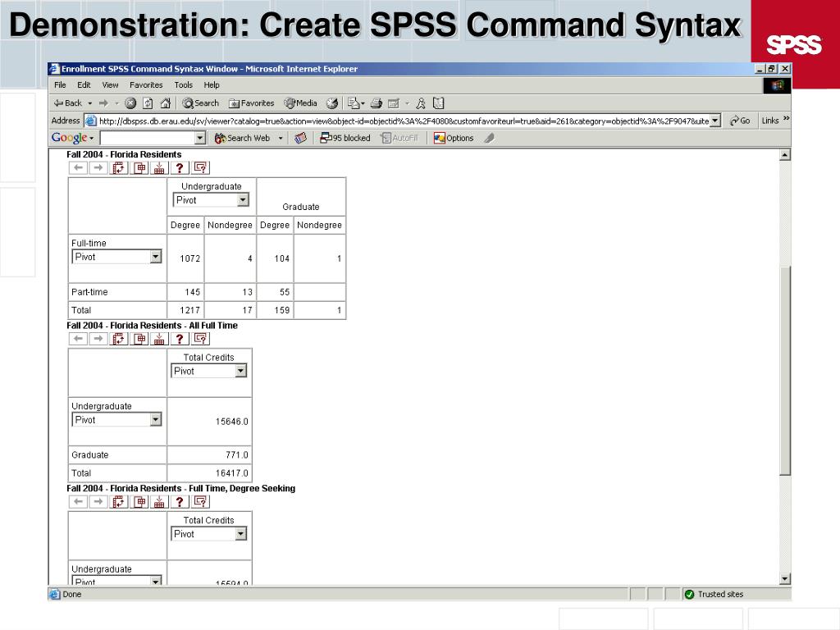Click the question mark icon above All Full Time table
This screenshot has width=840, height=630.
point(180,339)
